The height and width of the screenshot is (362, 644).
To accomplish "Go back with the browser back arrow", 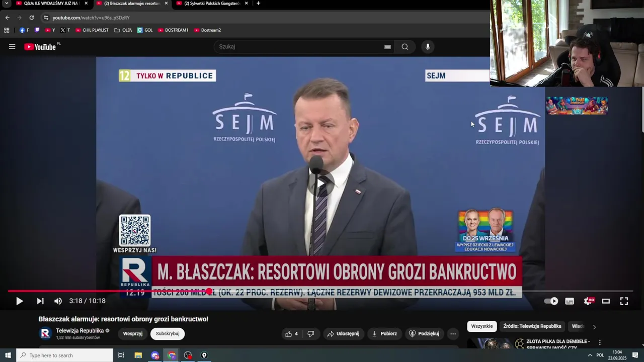I will coord(7,18).
